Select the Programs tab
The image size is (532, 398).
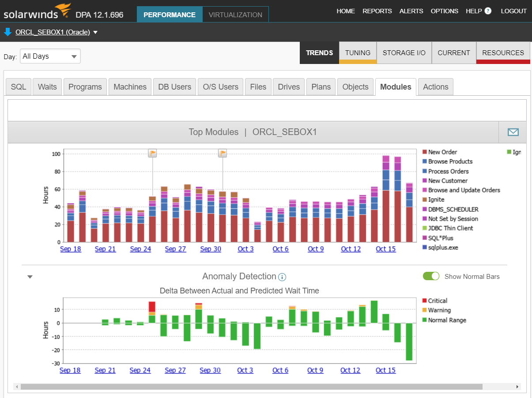[85, 87]
